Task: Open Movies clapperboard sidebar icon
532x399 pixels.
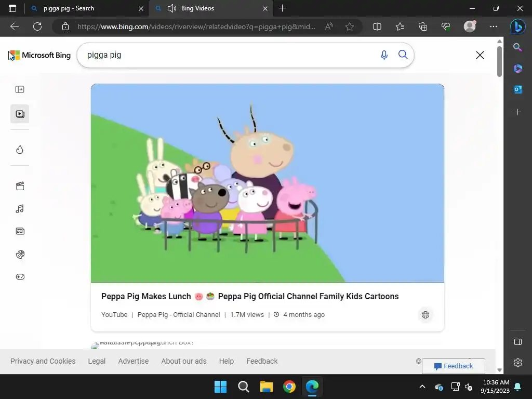Action: point(20,186)
